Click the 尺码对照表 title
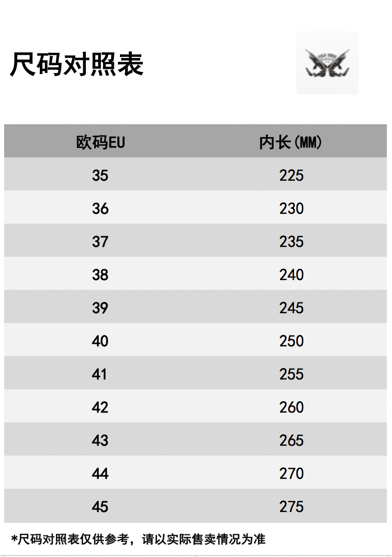 pos(77,64)
